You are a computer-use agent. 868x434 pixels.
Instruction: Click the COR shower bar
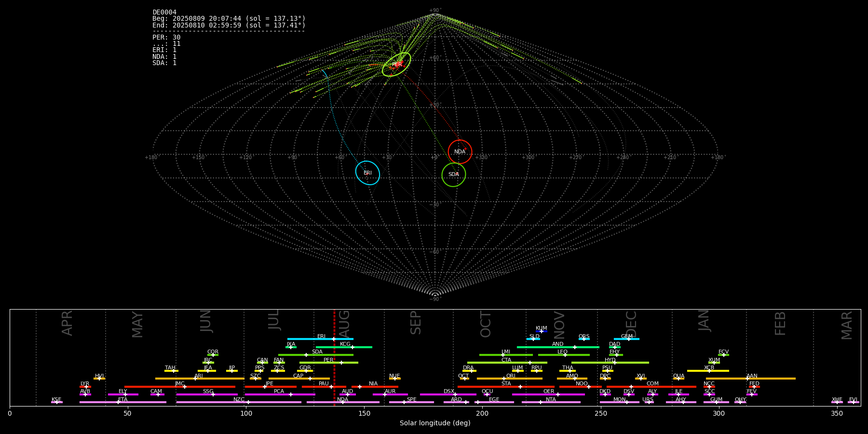point(213,355)
